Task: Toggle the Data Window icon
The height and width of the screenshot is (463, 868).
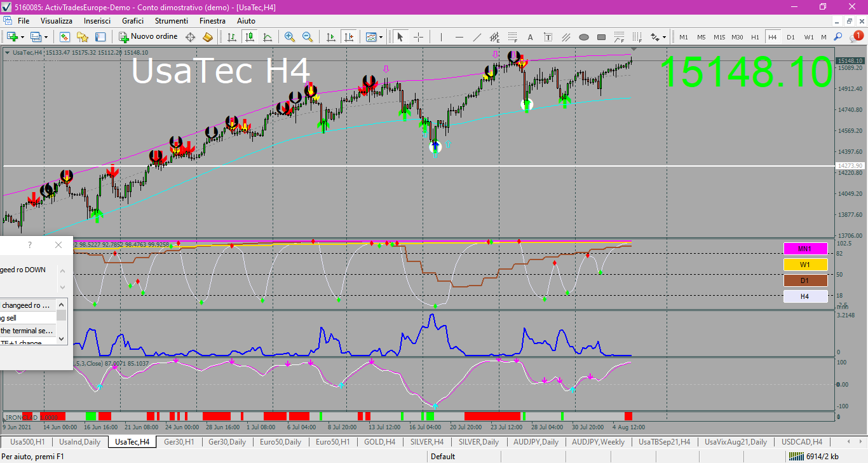Action: click(x=100, y=37)
